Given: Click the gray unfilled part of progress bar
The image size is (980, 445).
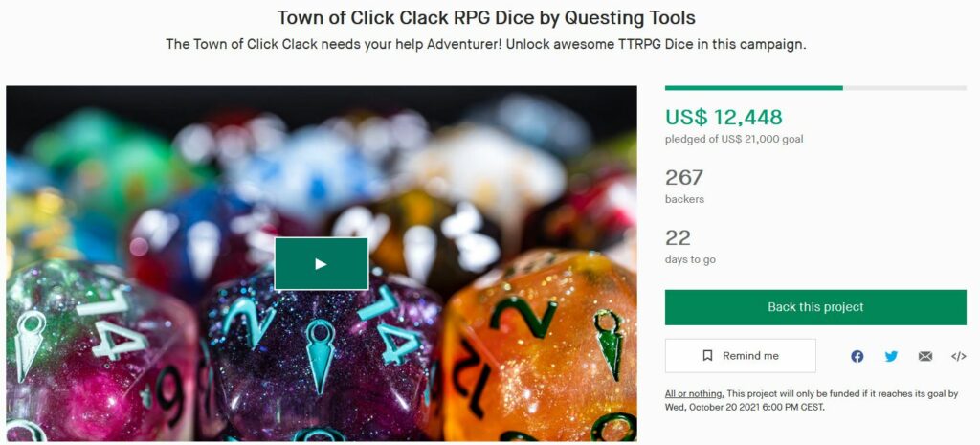Looking at the screenshot, I should (904, 88).
